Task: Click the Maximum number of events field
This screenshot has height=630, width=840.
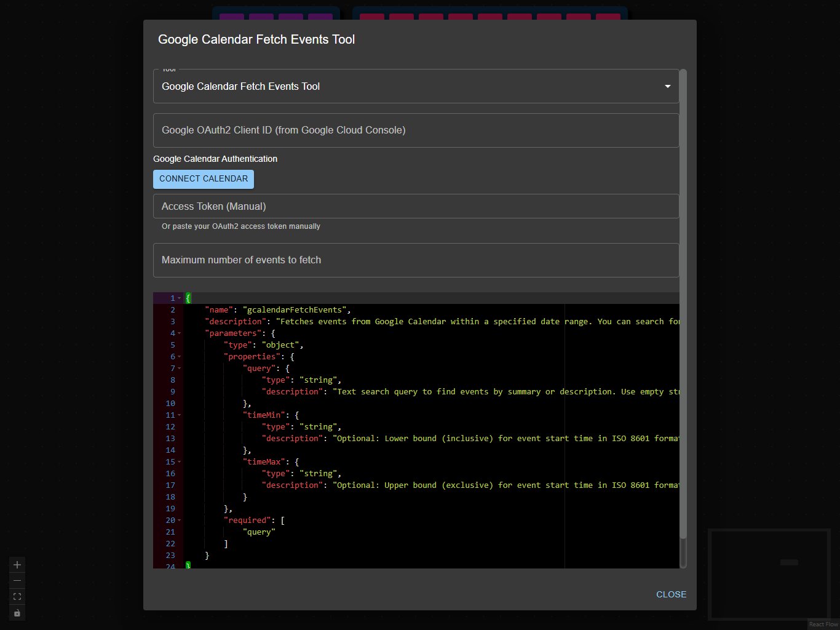Action: pos(416,260)
